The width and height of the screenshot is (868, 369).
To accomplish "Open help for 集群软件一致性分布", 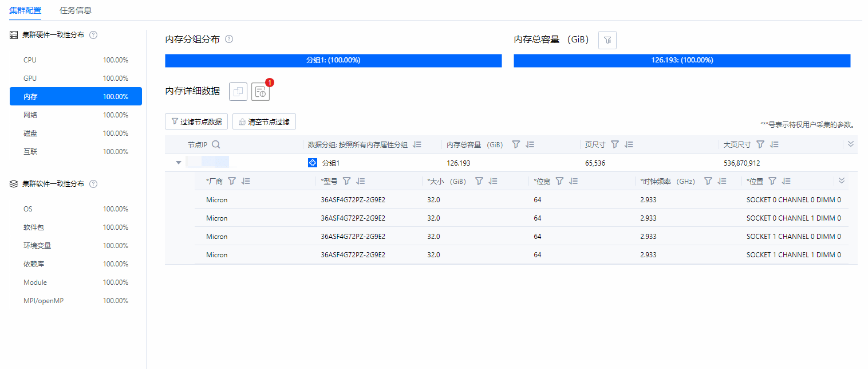I will (93, 184).
